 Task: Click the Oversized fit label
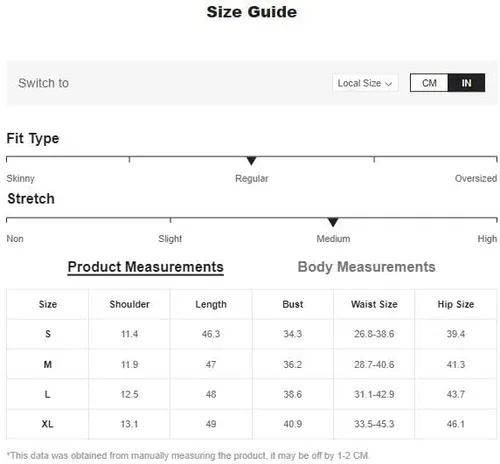point(476,178)
